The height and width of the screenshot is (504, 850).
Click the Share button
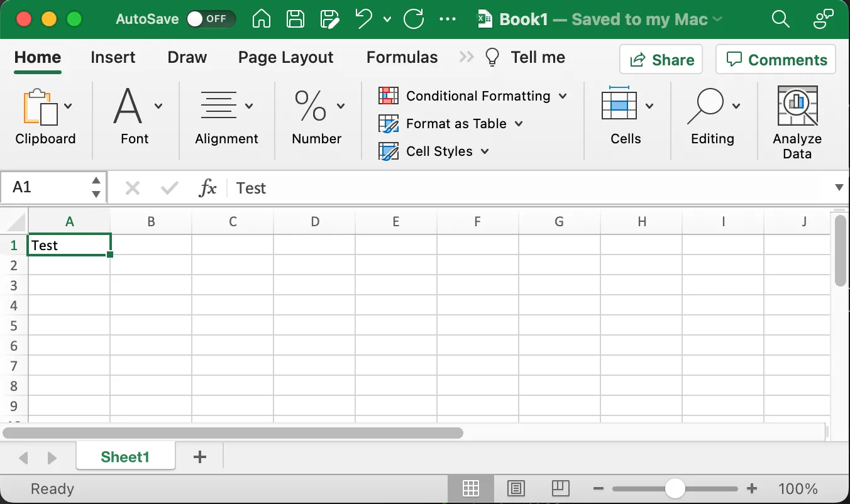coord(661,60)
